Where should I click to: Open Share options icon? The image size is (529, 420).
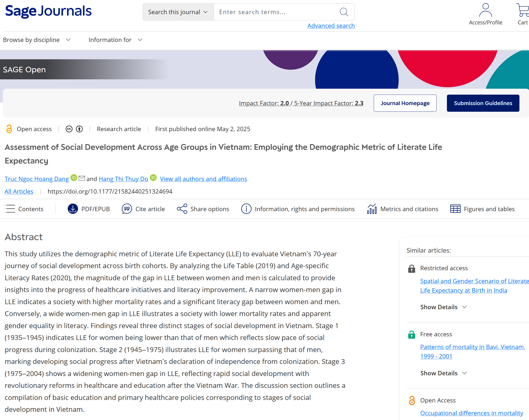(x=182, y=209)
